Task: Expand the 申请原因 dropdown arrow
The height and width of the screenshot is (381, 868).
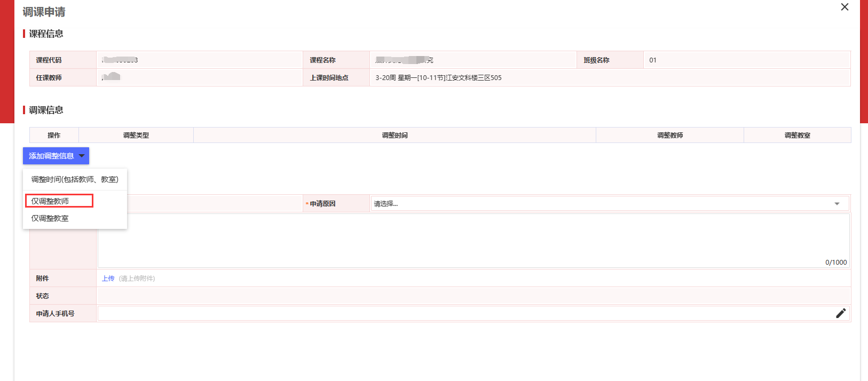Action: point(837,204)
